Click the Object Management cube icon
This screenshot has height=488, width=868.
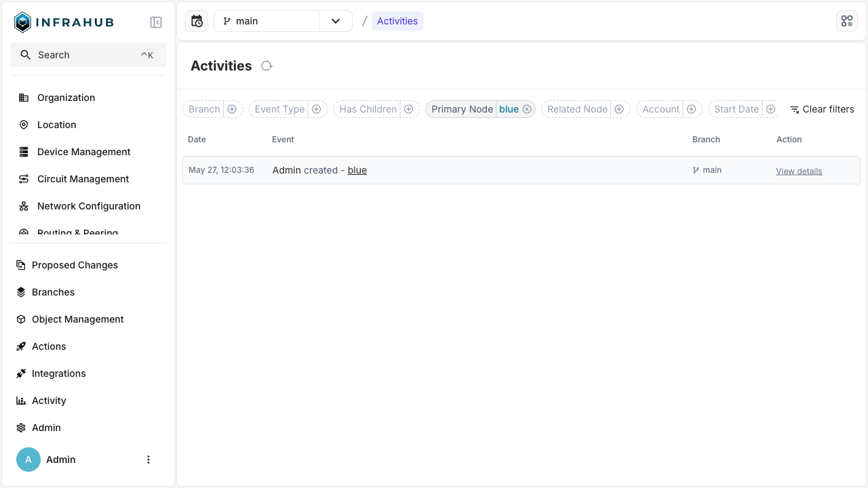point(20,319)
